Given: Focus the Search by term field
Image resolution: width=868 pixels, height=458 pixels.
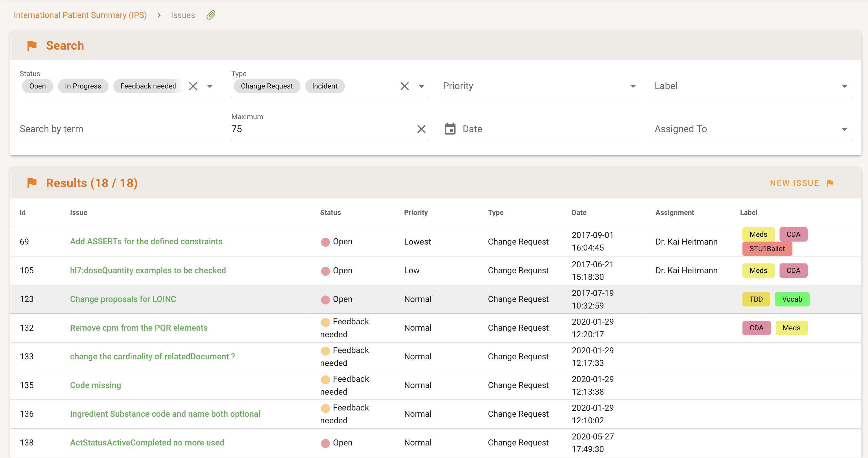Looking at the screenshot, I should click(118, 129).
